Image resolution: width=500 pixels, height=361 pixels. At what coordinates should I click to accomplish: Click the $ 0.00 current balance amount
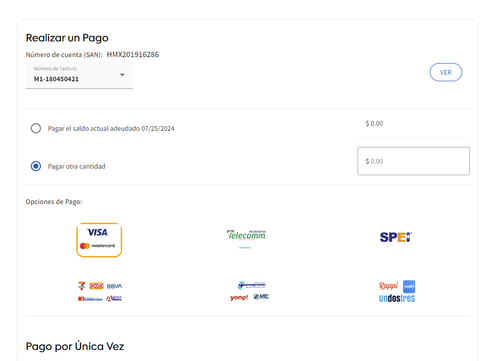(x=374, y=124)
